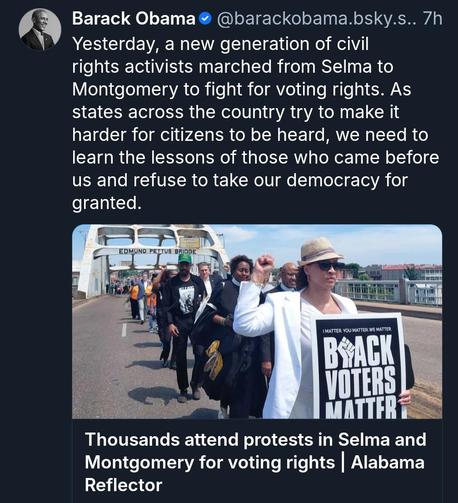This screenshot has width=458, height=503.
Task: Click the 'states across the country' text line
Action: tap(235, 112)
